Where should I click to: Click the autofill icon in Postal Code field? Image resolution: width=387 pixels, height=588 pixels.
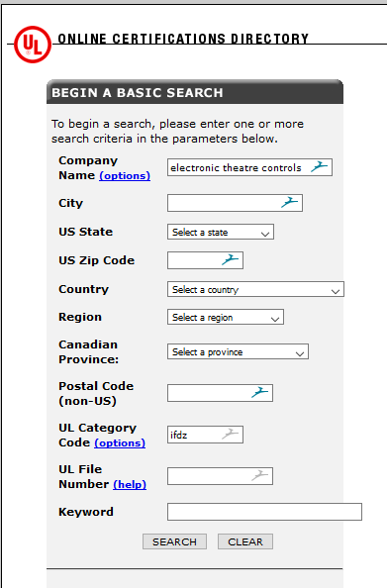259,392
